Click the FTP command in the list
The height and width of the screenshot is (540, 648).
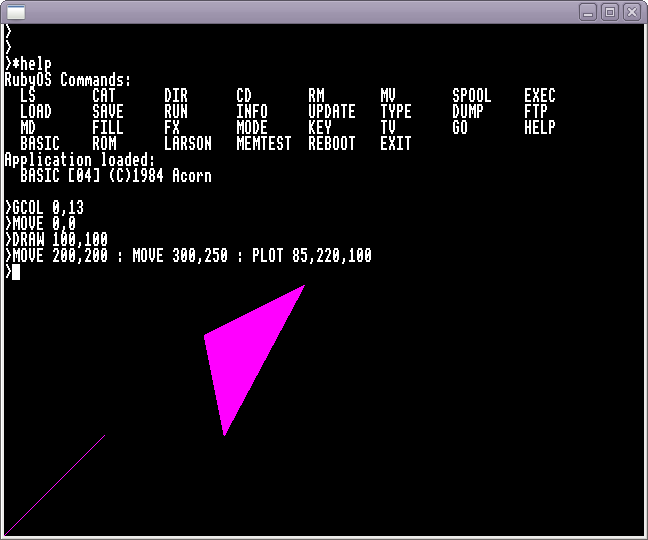536,112
